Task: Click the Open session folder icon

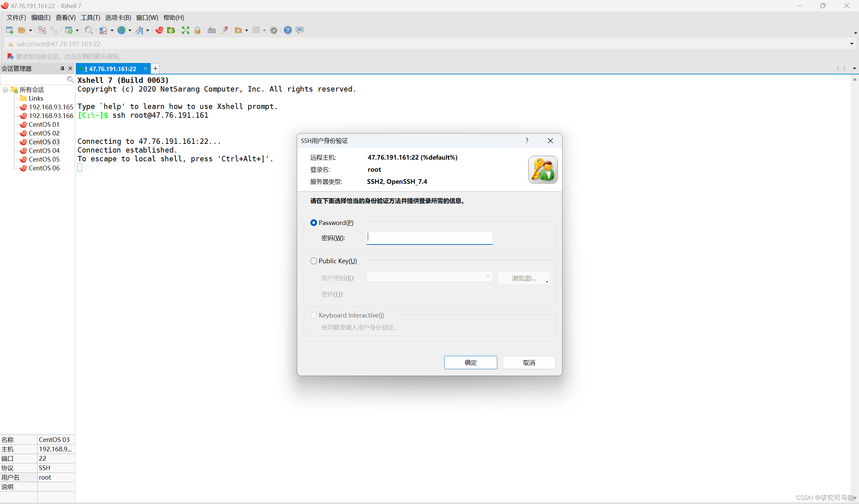Action: coord(22,30)
